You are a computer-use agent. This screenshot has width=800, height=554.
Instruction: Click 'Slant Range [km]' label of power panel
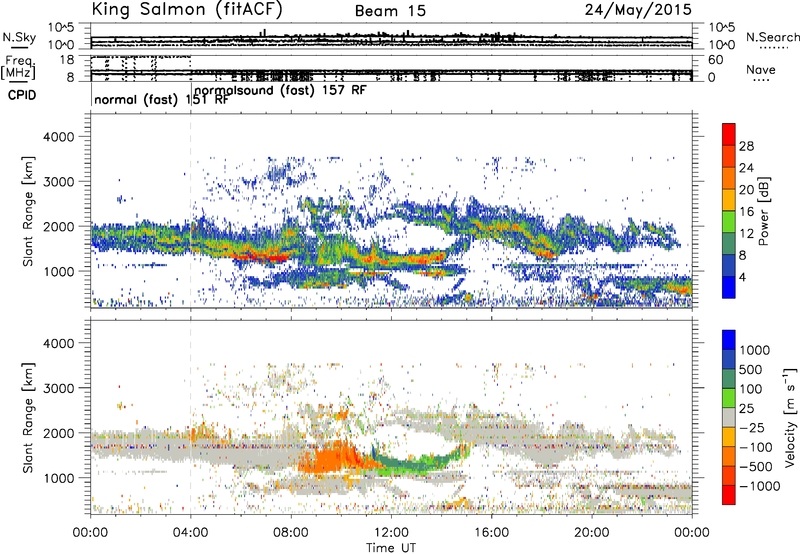click(x=28, y=211)
